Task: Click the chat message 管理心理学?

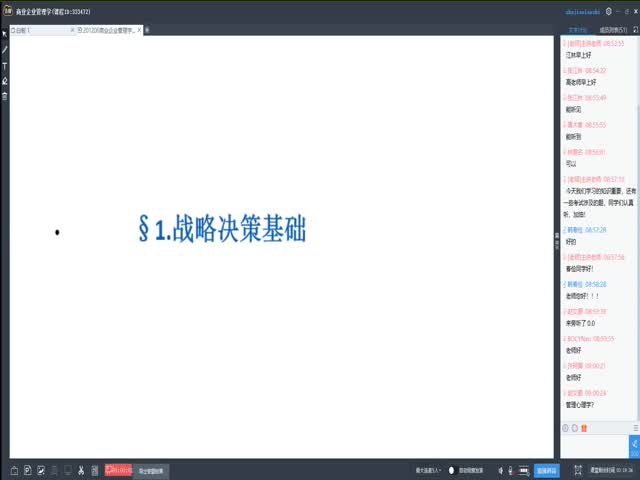Action: [580, 405]
